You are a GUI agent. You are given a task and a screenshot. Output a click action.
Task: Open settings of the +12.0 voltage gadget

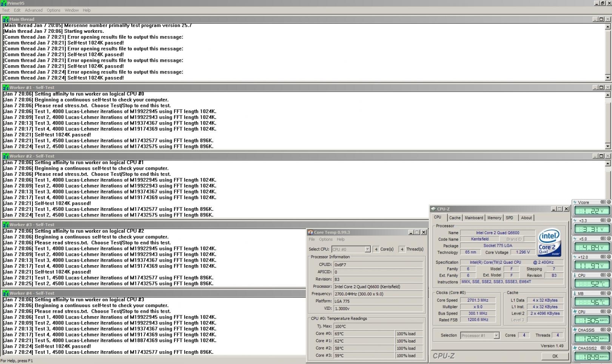pos(603,257)
